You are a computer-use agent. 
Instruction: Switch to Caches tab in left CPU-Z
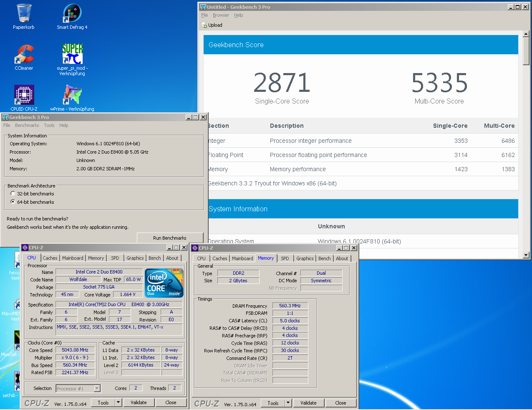tap(50, 258)
